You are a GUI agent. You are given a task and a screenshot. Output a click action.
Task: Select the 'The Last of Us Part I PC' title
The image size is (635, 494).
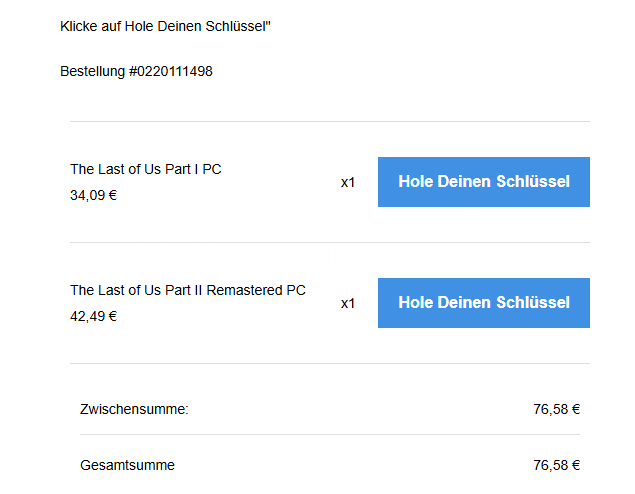point(145,169)
